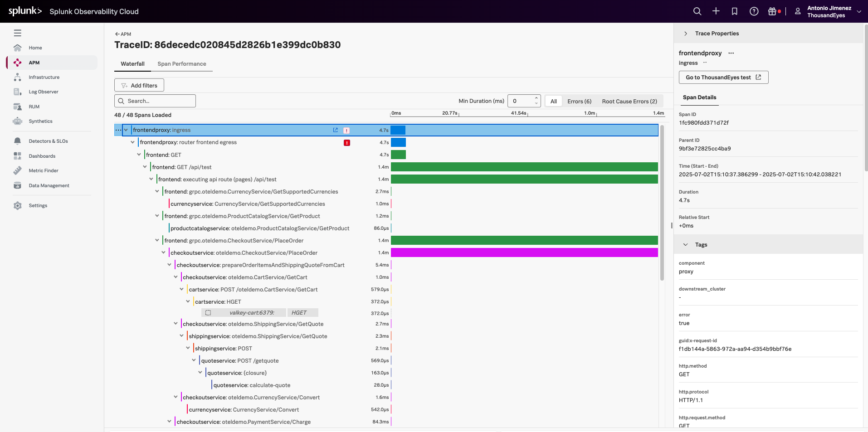Open Settings gear in sidebar
868x432 pixels.
pyautogui.click(x=18, y=205)
